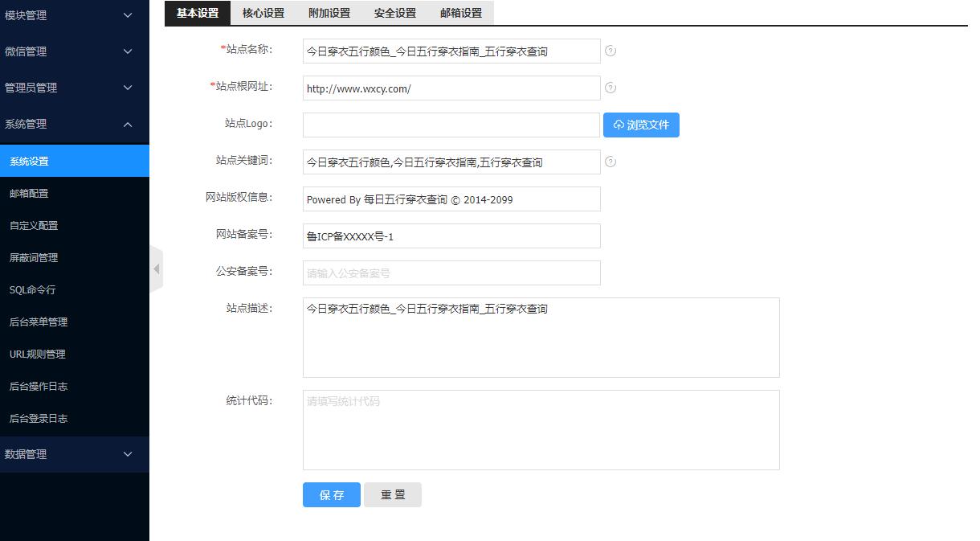Collapse sidebar using left arrow handle
Image resolution: width=980 pixels, height=541 pixels.
pos(156,269)
